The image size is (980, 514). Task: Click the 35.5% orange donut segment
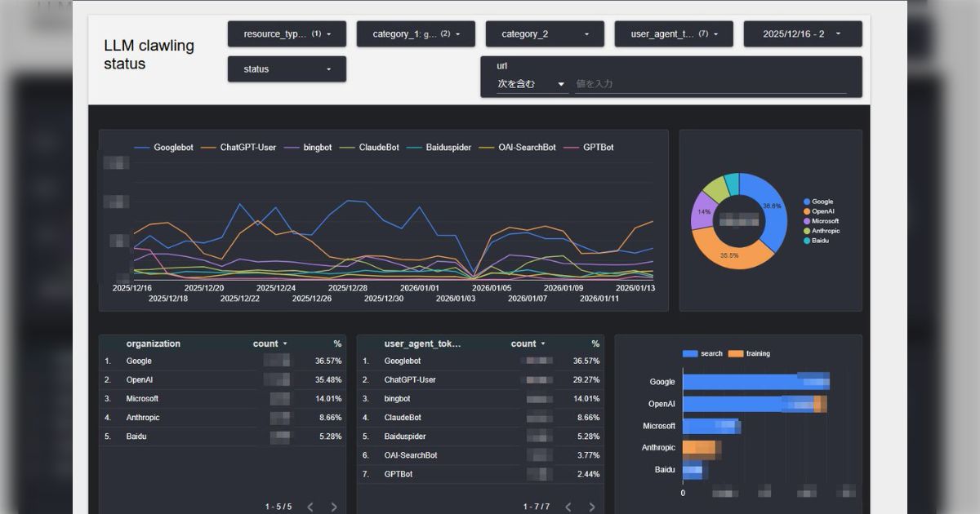click(728, 255)
